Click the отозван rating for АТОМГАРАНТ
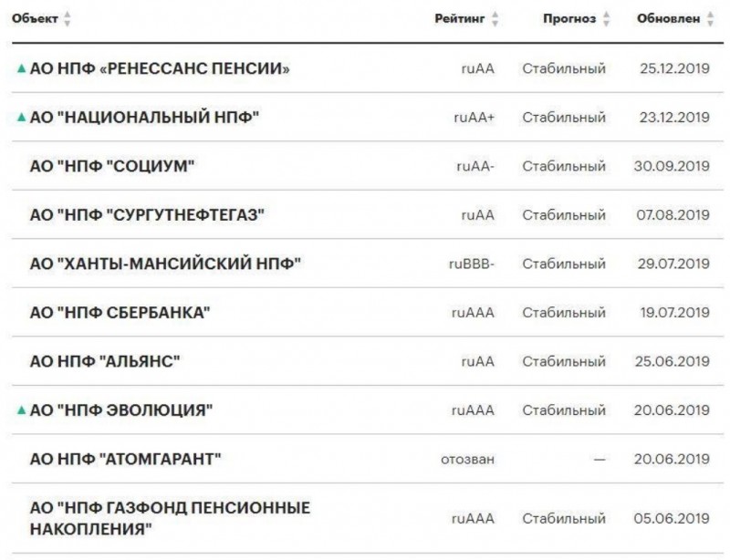This screenshot has height=560, width=730. click(467, 460)
